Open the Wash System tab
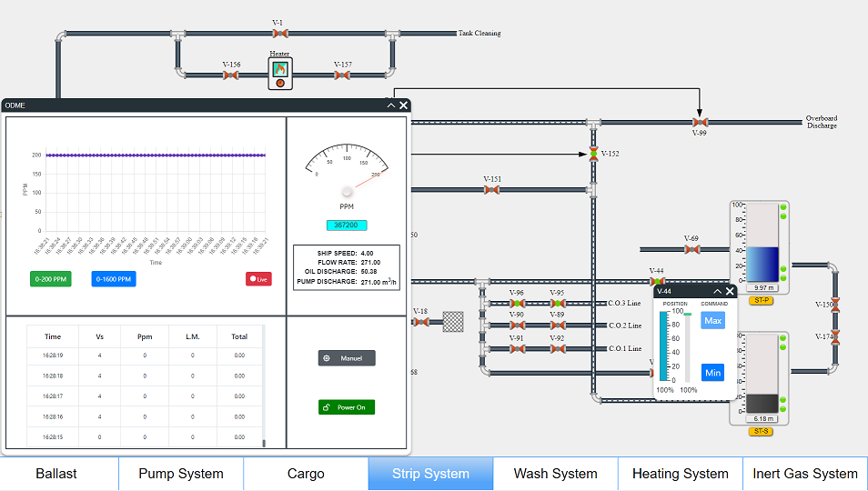 555,474
